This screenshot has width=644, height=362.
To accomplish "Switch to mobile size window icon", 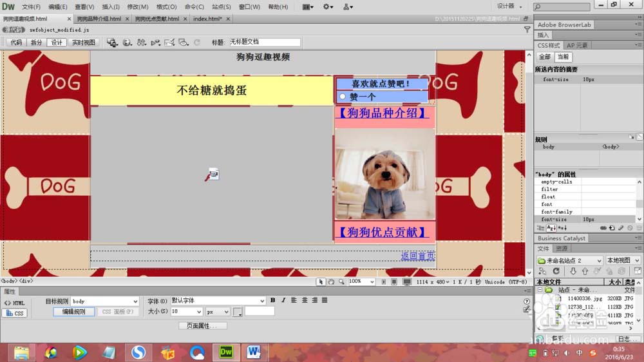I will pyautogui.click(x=384, y=282).
